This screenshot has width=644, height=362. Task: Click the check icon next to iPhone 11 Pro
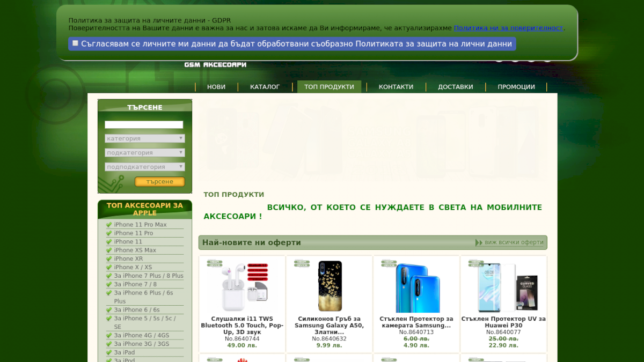point(109,233)
